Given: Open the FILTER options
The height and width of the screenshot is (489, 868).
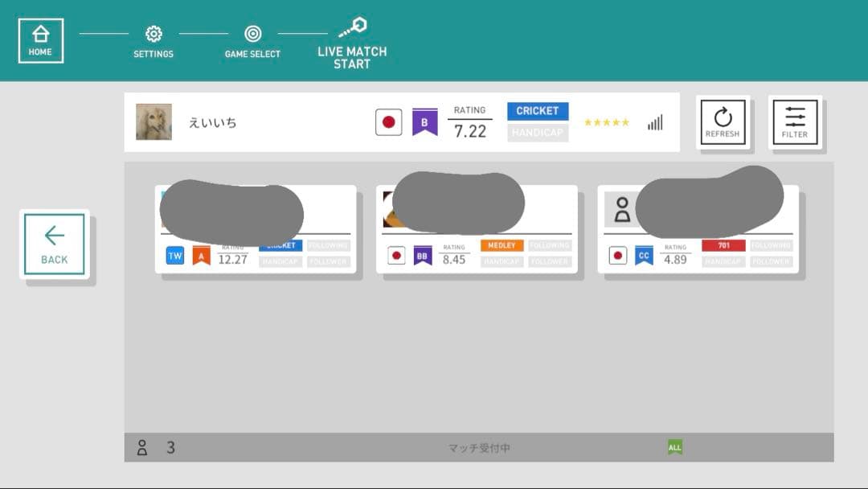Looking at the screenshot, I should click(x=795, y=122).
